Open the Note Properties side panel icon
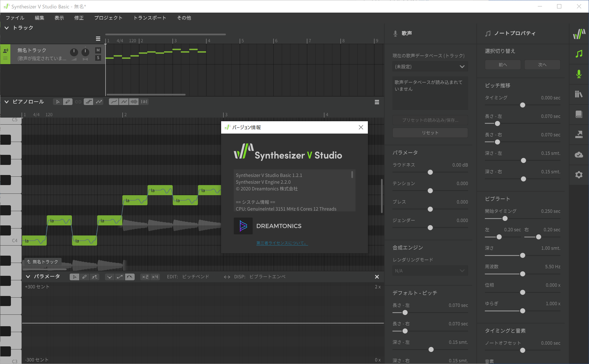Viewport: 589px width, 364px height. click(579, 54)
